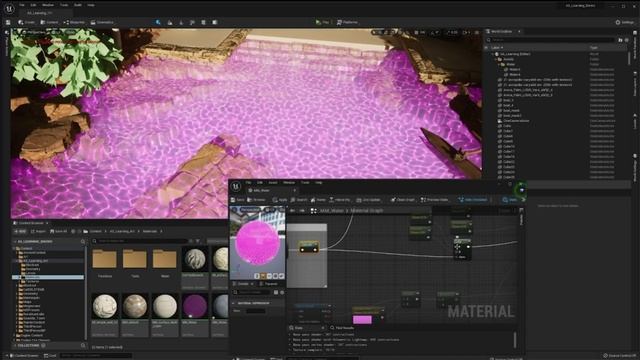Open Edit menu in main editor

(x=33, y=5)
